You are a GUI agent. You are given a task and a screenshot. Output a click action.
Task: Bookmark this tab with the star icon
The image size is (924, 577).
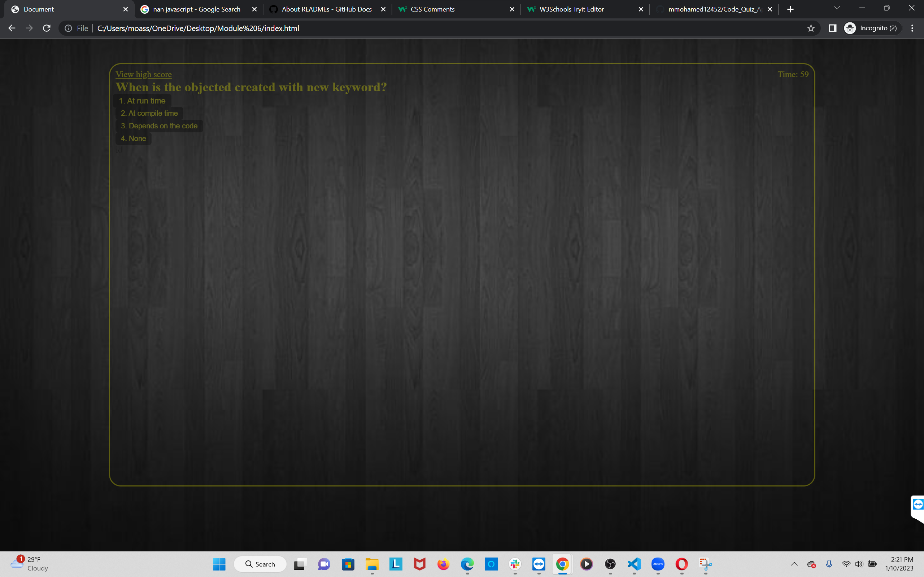coord(811,28)
